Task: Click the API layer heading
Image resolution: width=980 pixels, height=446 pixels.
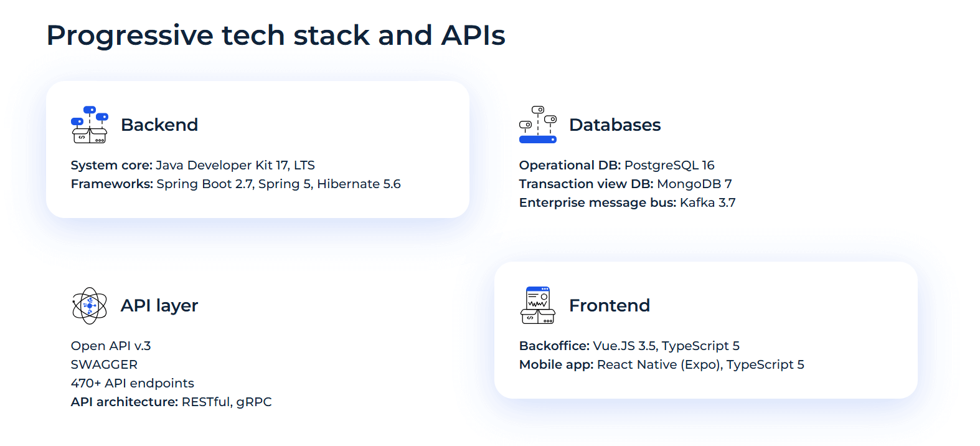Action: (x=159, y=305)
